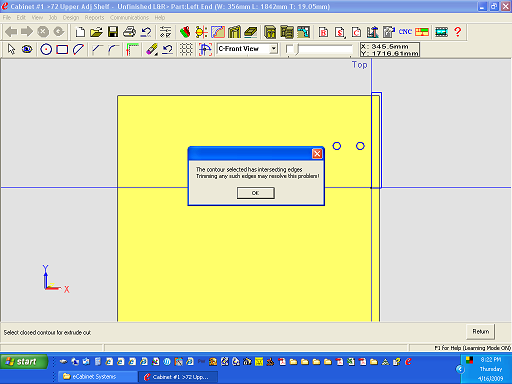Screen dimensions: 512x384
Task: Click the grayed-out back arrow icon
Action: [11, 32]
